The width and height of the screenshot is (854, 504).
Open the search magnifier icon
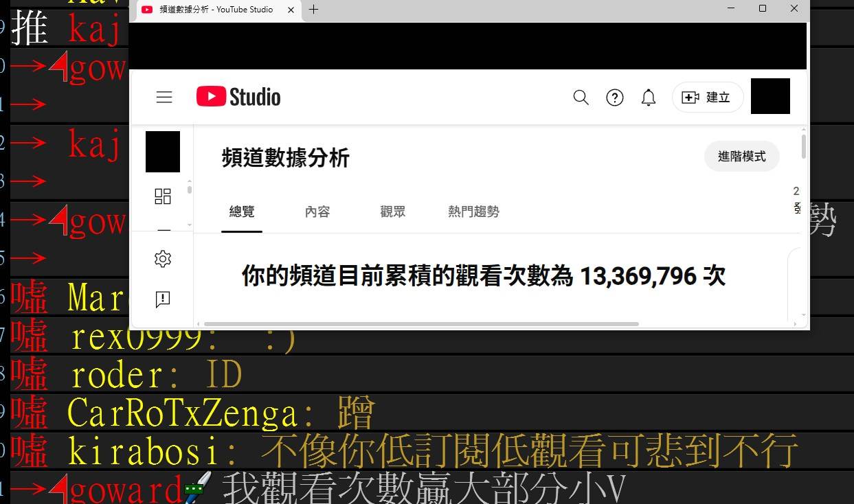coord(581,98)
